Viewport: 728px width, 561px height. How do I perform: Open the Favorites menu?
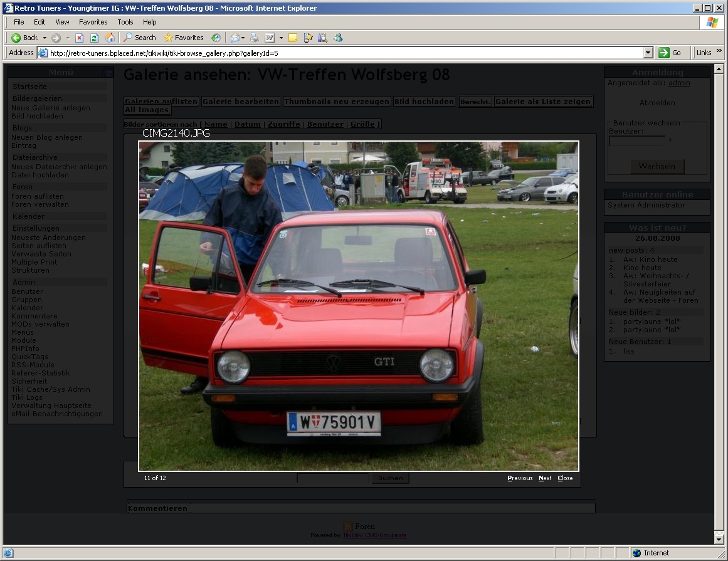tap(93, 22)
